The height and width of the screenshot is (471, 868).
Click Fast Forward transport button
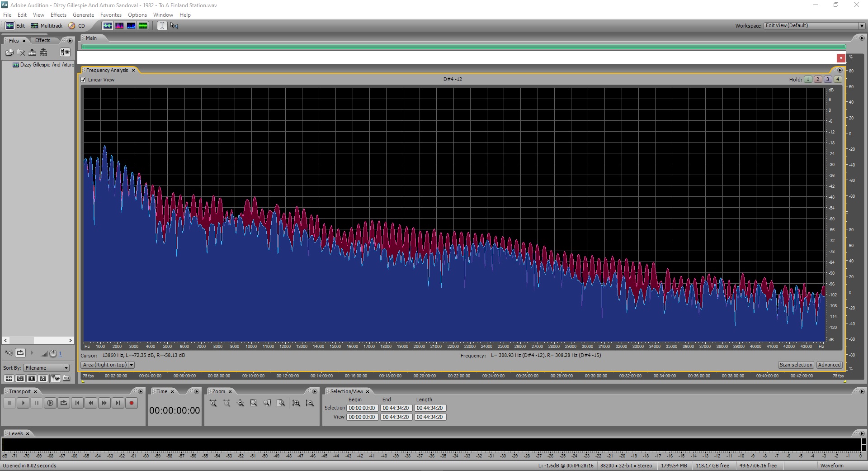[104, 403]
